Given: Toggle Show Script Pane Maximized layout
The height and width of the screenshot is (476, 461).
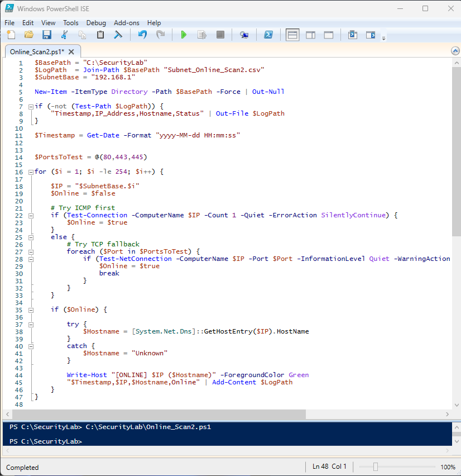Looking at the screenshot, I should 329,35.
